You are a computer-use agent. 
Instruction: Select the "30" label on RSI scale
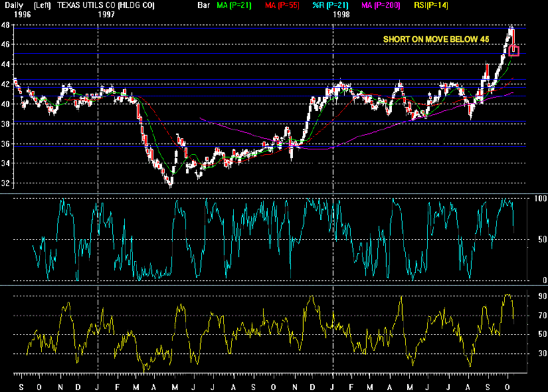(x=543, y=353)
